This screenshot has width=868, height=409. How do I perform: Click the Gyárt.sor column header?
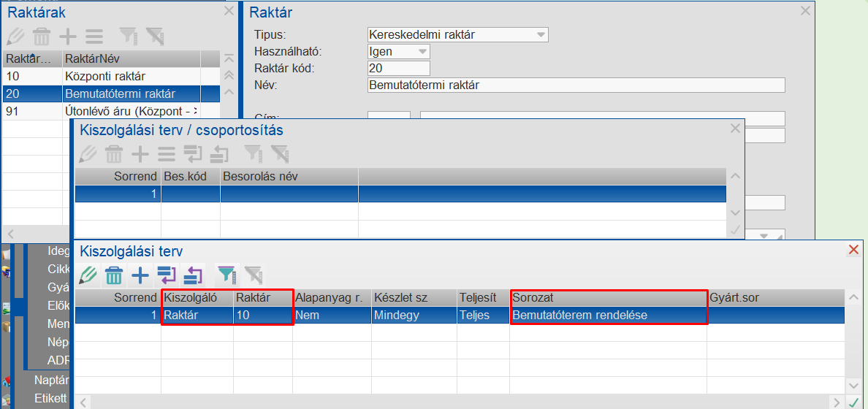(776, 298)
